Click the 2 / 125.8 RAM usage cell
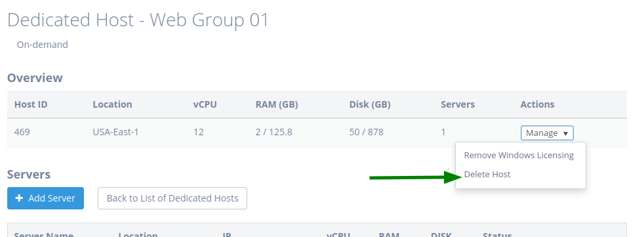The image size is (644, 237). coord(274,133)
